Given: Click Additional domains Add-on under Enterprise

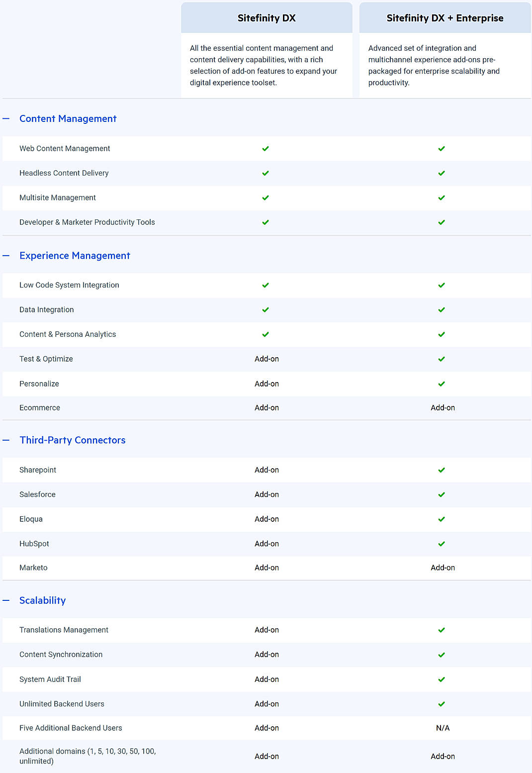Looking at the screenshot, I should (x=443, y=756).
